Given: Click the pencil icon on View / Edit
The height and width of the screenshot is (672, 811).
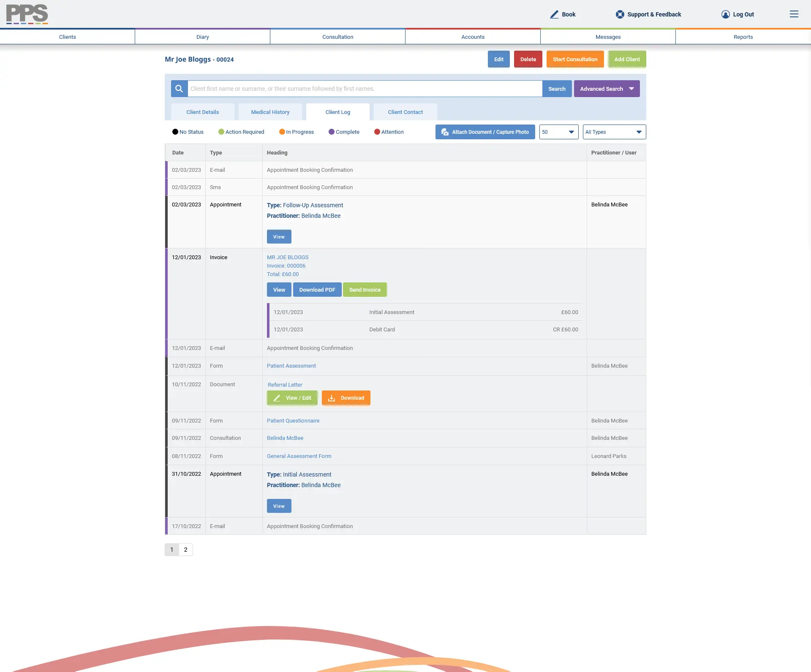Looking at the screenshot, I should (x=278, y=398).
